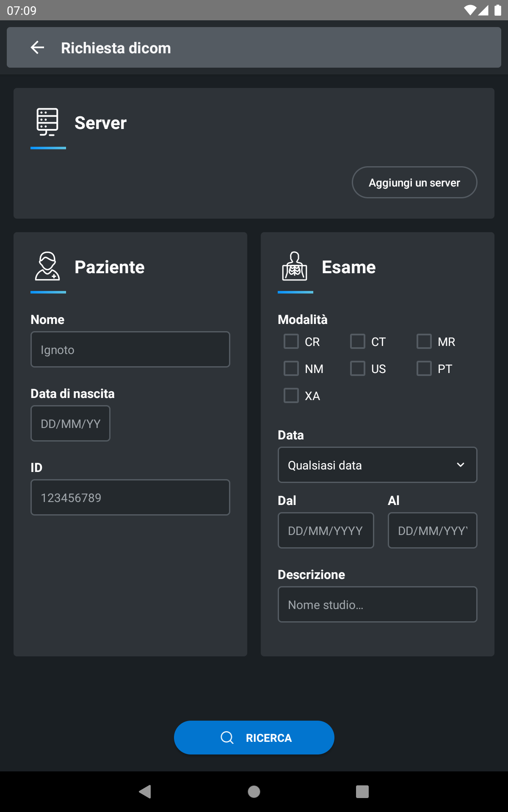Image resolution: width=508 pixels, height=812 pixels.
Task: Focus the Descrizione input field
Action: (378, 604)
